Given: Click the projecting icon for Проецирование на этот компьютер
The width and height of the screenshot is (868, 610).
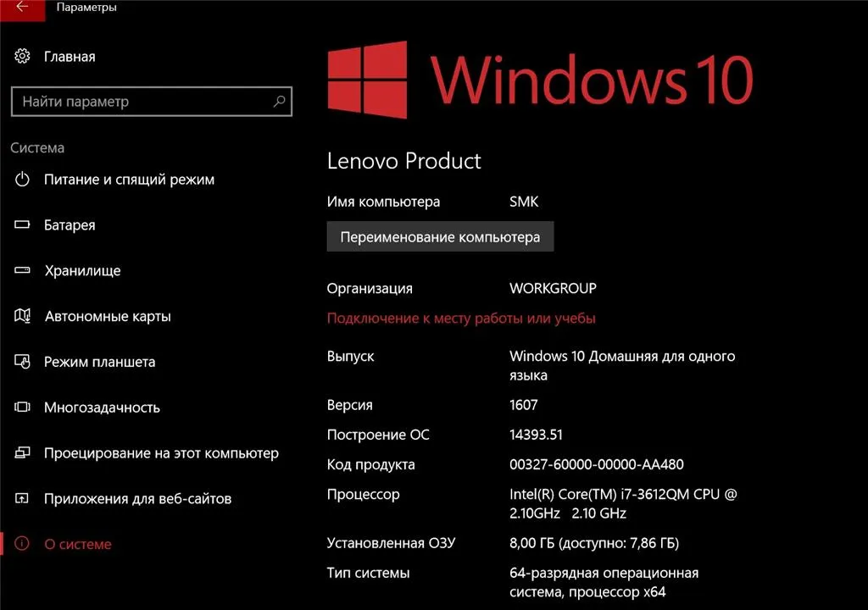Looking at the screenshot, I should tap(22, 452).
